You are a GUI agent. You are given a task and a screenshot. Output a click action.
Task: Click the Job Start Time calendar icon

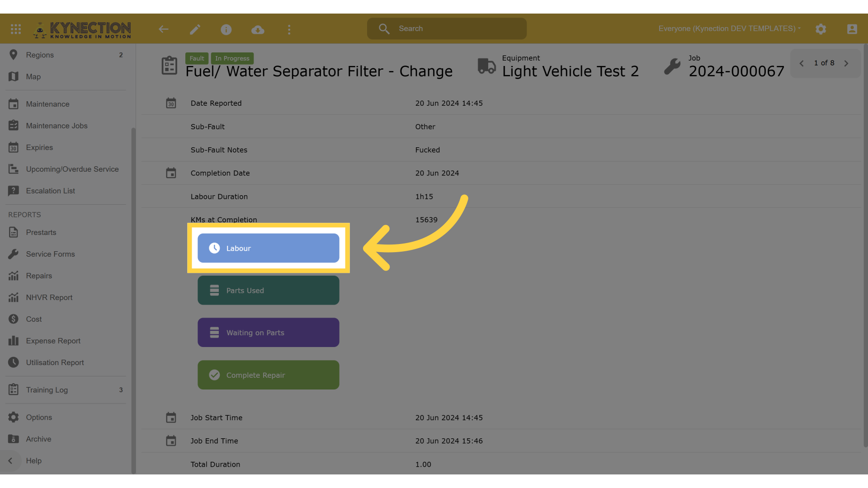point(171,418)
